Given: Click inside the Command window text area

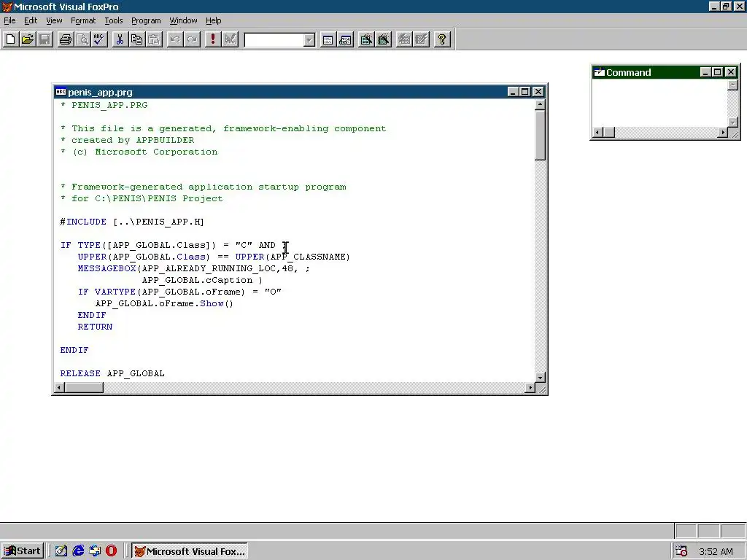Looking at the screenshot, I should tap(659, 104).
